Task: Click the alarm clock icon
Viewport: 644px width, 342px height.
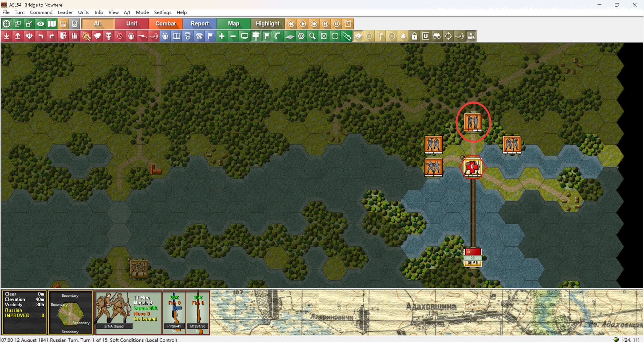Action: coord(348,24)
